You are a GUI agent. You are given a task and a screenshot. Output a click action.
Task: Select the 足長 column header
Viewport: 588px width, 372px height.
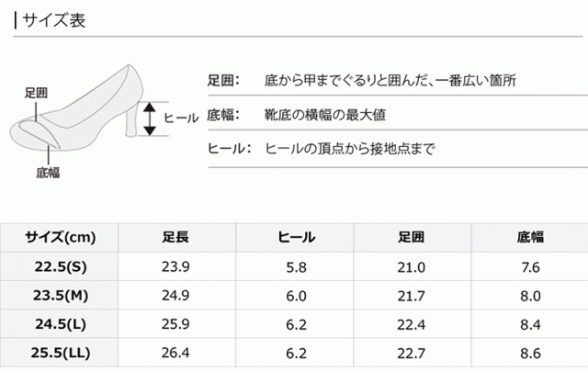[175, 237]
